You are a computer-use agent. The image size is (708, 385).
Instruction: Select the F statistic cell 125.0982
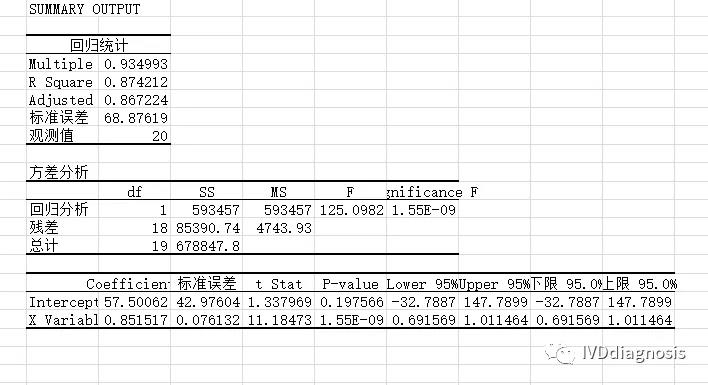point(351,210)
